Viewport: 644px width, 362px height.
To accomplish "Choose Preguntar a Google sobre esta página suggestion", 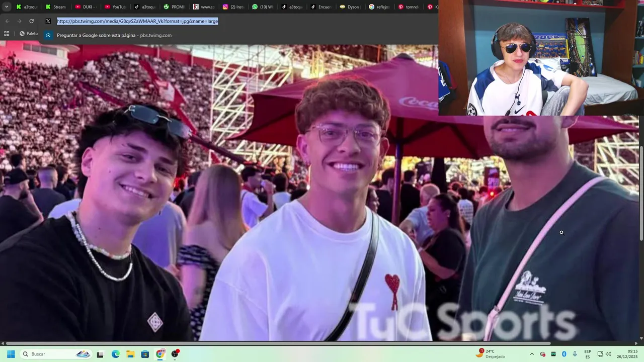I will tap(114, 35).
